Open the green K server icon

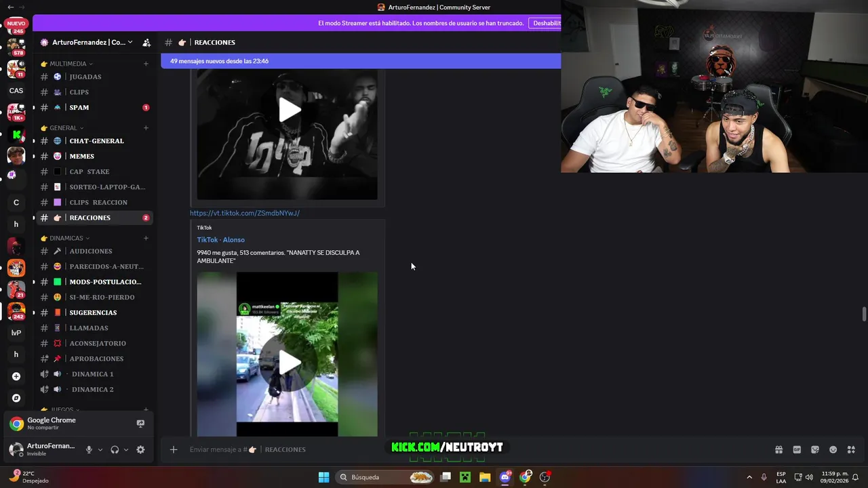pyautogui.click(x=16, y=135)
